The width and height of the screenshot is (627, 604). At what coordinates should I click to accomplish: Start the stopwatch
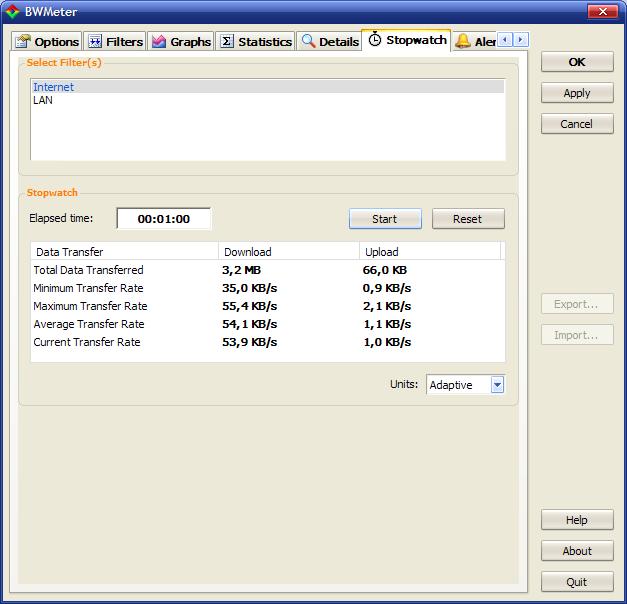pos(385,219)
